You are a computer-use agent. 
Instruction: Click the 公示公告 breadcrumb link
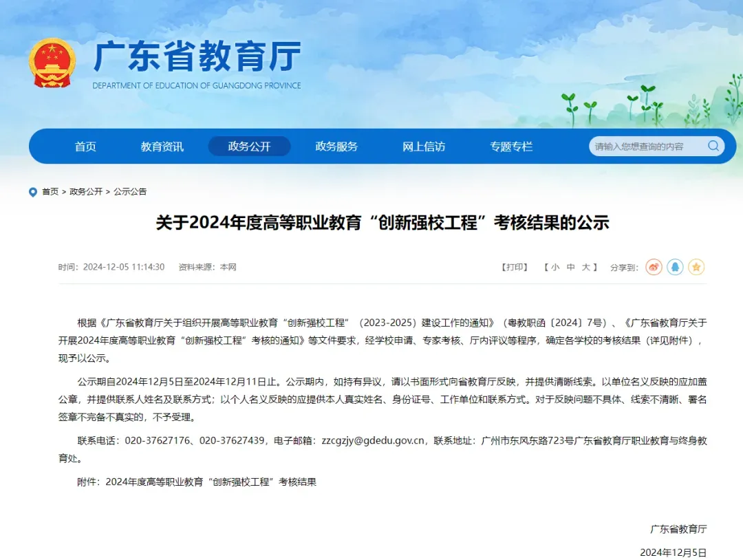click(130, 192)
